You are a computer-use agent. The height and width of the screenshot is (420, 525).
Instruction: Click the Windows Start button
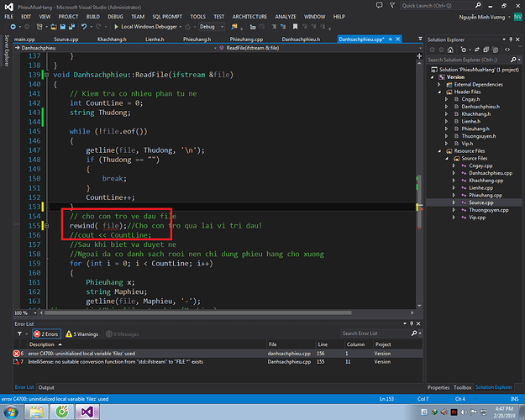(x=13, y=411)
